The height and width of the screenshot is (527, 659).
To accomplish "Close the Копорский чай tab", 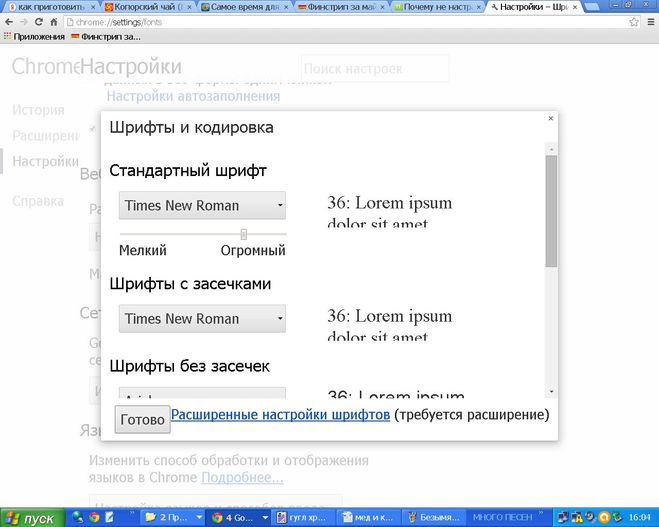I will pos(190,7).
